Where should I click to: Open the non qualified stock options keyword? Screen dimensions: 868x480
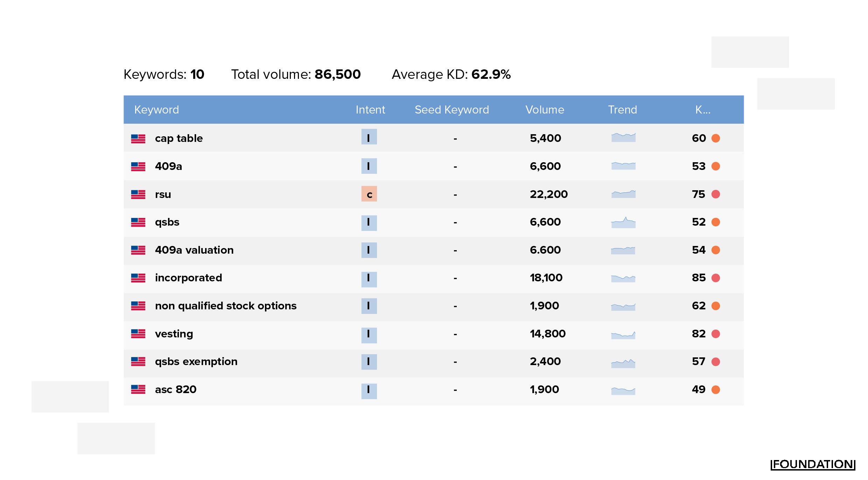[226, 306]
